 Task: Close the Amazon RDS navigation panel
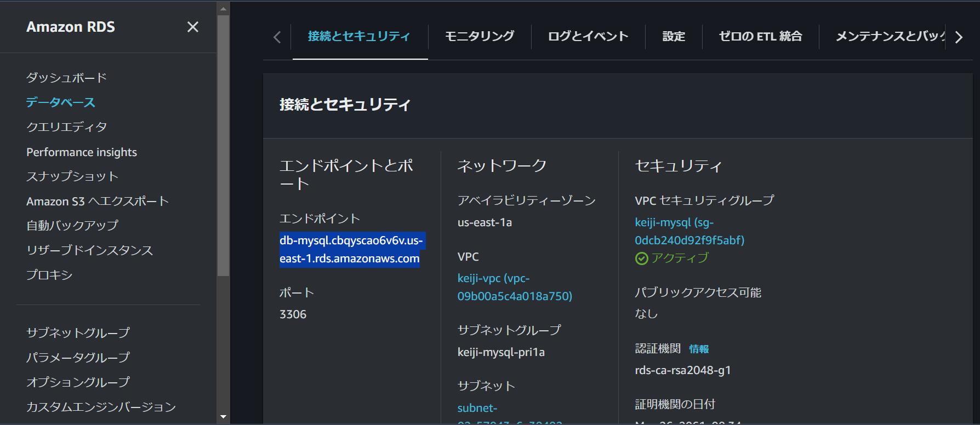point(192,27)
